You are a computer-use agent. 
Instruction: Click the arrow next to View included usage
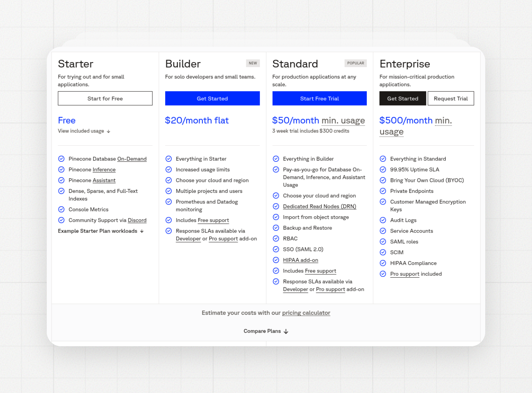pos(109,131)
